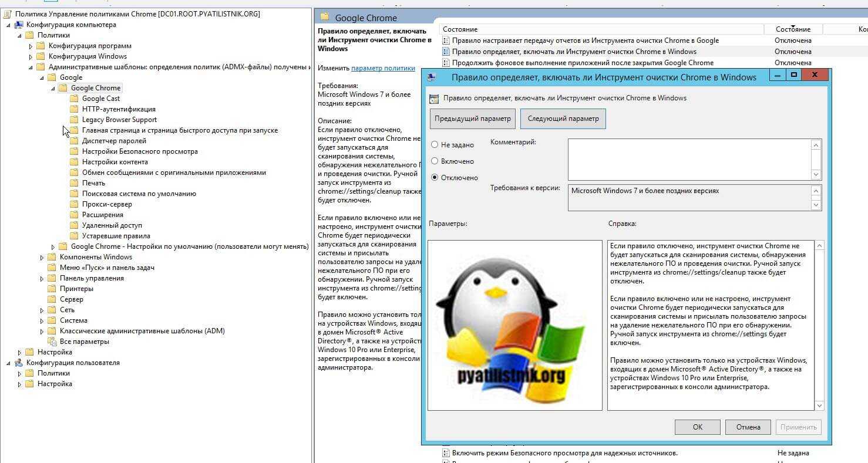Go to 'Предыдущий параметр'
Screen dimensions: 868x463
pos(473,119)
